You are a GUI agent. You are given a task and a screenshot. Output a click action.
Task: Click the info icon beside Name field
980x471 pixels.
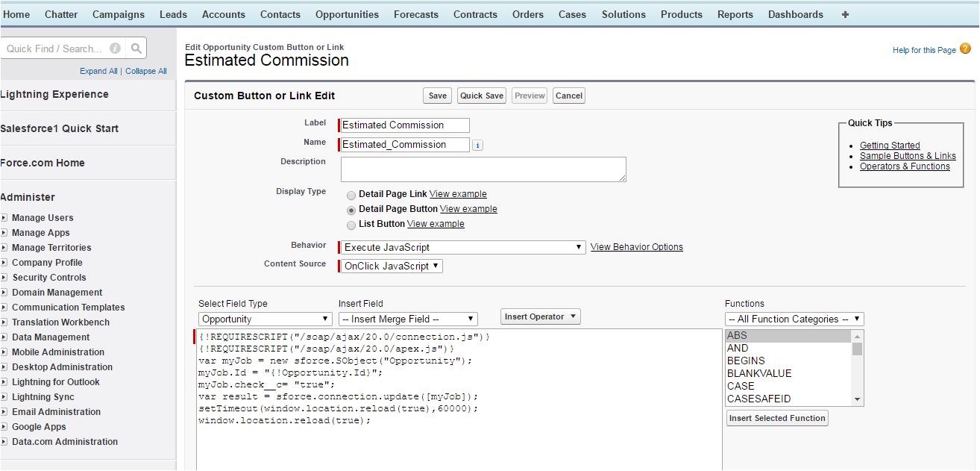477,146
